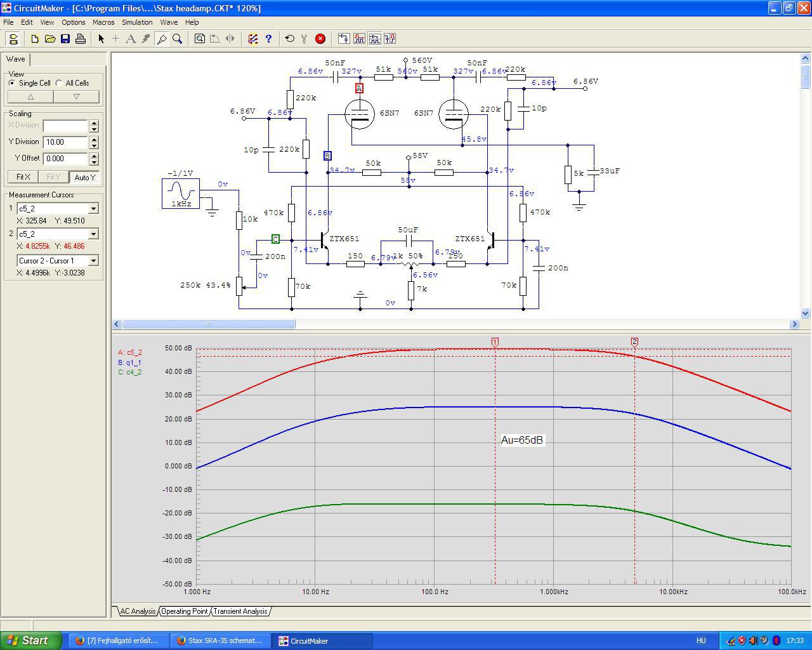The width and height of the screenshot is (812, 650).
Task: Open the Cursor 1 signal dropdown
Action: point(93,209)
